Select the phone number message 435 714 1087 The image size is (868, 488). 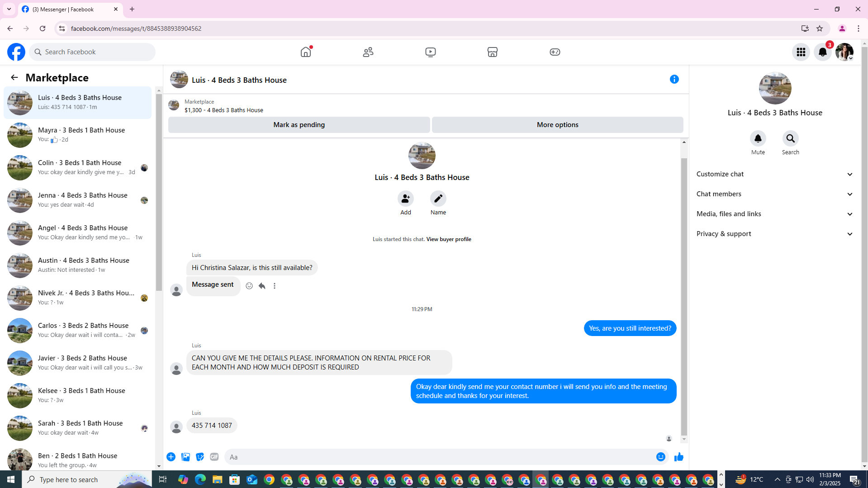pyautogui.click(x=212, y=426)
